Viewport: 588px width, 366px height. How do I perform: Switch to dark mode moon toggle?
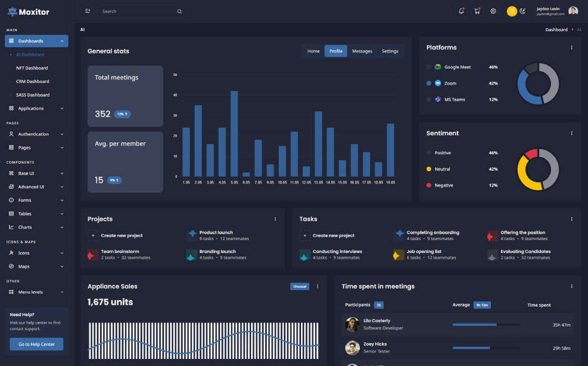click(x=522, y=11)
